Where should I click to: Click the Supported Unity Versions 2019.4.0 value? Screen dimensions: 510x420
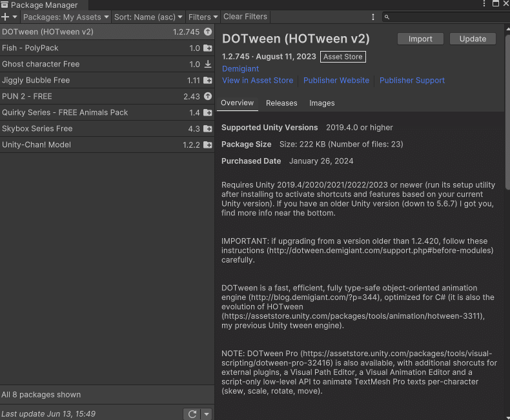tap(360, 128)
